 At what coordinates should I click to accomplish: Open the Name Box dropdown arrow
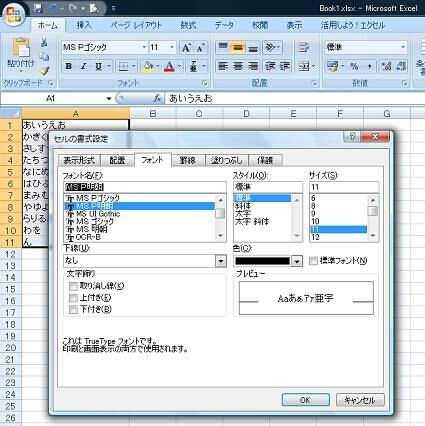[109, 99]
